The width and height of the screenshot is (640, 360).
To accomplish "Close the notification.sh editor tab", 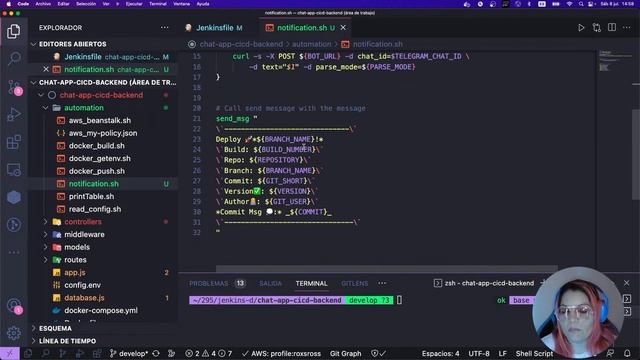I will tap(343, 27).
